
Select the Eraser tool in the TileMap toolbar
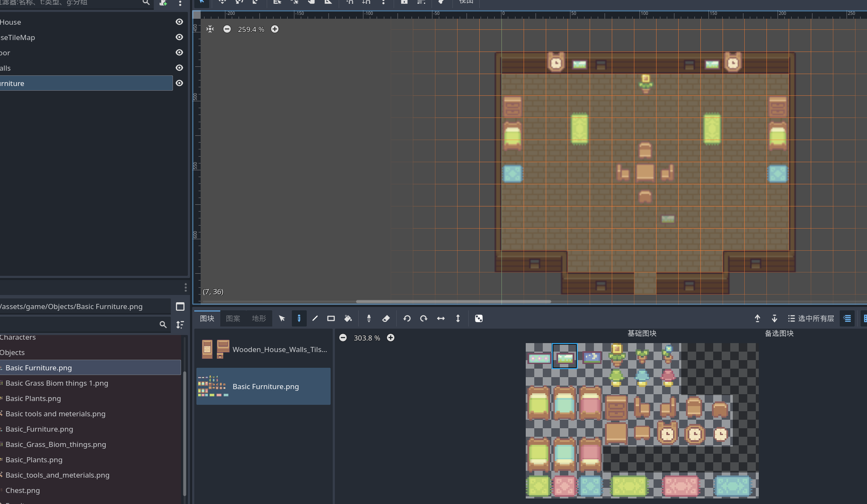pyautogui.click(x=386, y=318)
